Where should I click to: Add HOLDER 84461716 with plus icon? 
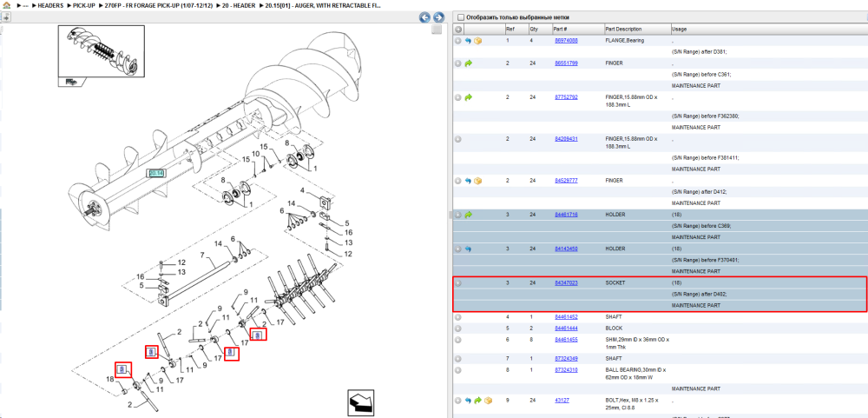(x=457, y=215)
